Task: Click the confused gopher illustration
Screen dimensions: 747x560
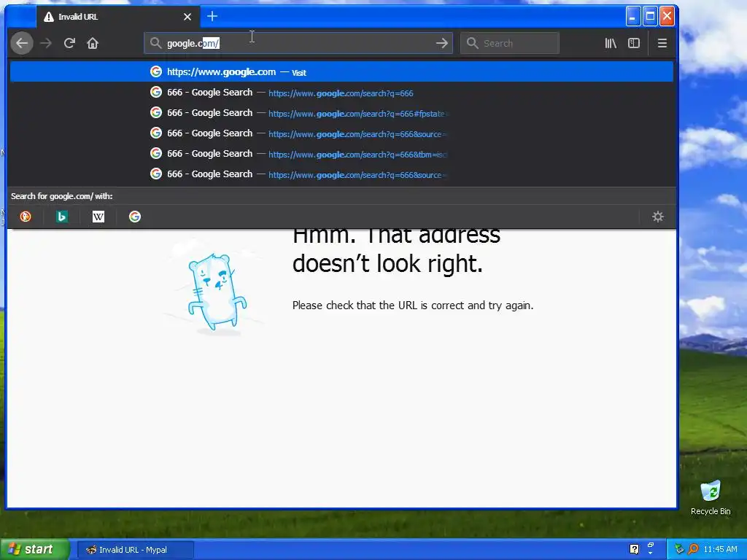Action: (x=217, y=292)
